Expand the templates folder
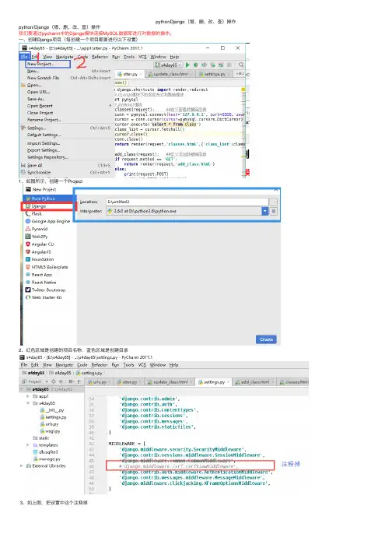The width and height of the screenshot is (392, 555). (28, 445)
